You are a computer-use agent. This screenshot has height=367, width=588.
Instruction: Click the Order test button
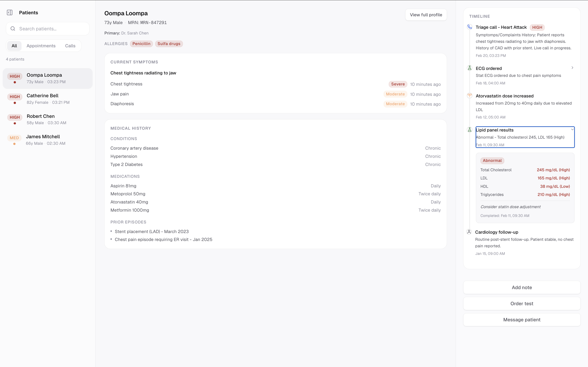521,303
